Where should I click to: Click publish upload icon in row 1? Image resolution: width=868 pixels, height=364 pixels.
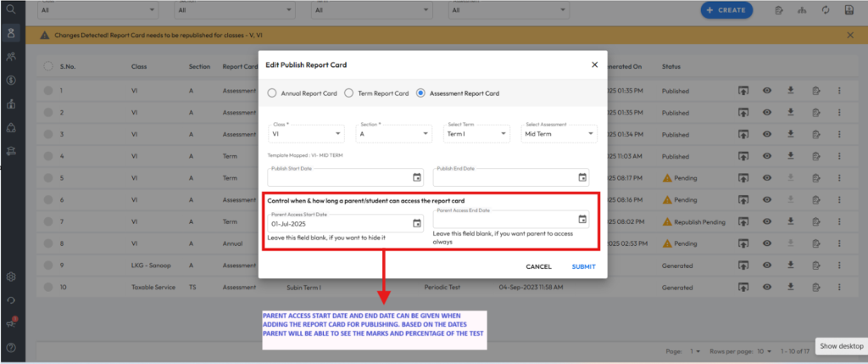pos(743,90)
